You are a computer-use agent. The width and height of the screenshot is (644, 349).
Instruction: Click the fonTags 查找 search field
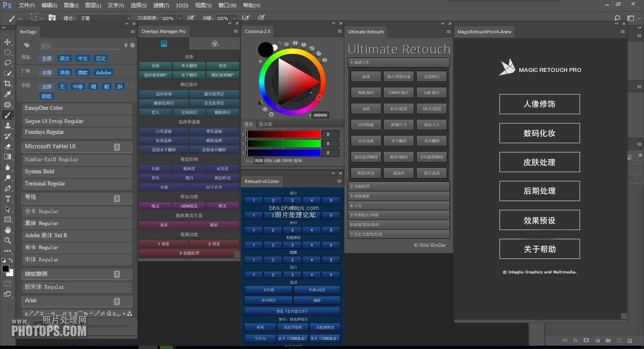(80, 46)
